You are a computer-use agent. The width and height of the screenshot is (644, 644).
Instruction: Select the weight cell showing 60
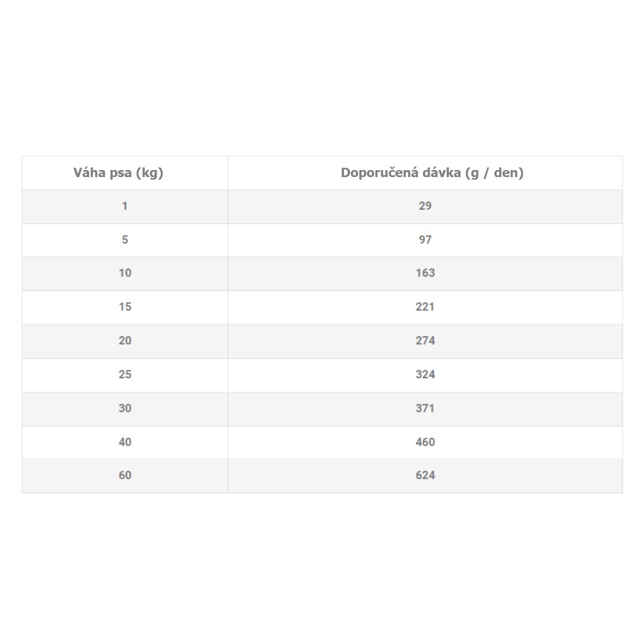coord(125,475)
